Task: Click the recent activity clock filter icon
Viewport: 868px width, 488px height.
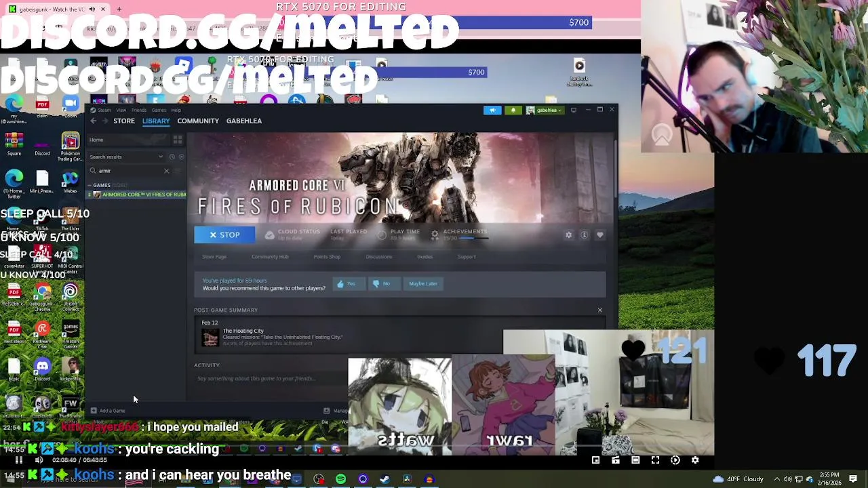Action: pos(172,157)
